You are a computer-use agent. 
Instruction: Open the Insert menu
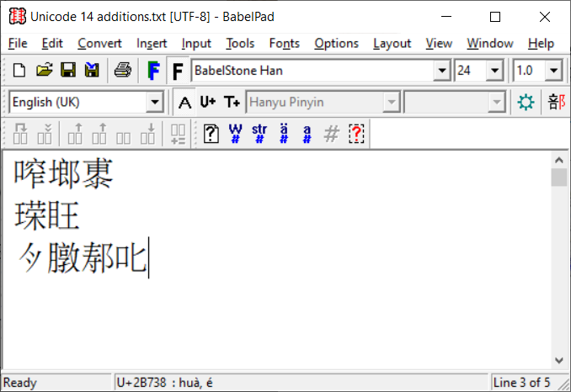tap(152, 43)
